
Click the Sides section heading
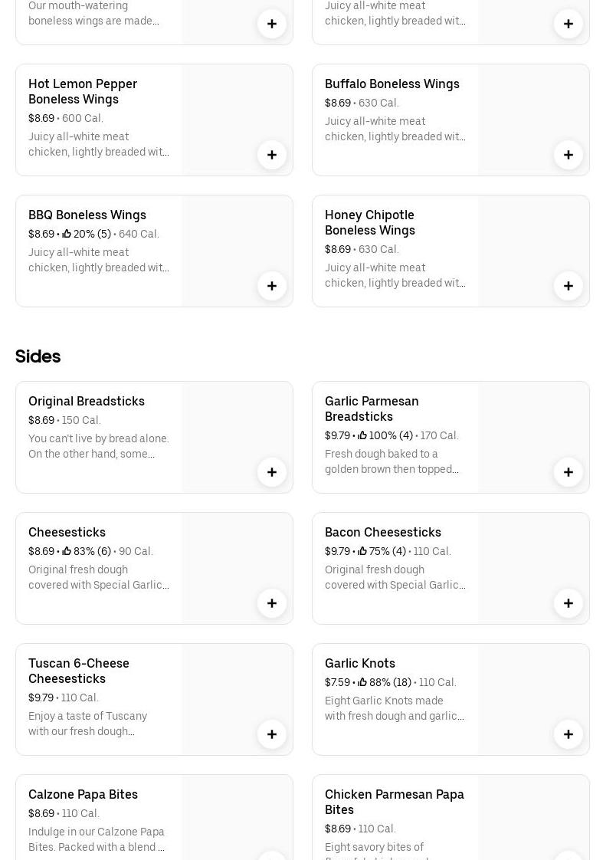coord(38,356)
